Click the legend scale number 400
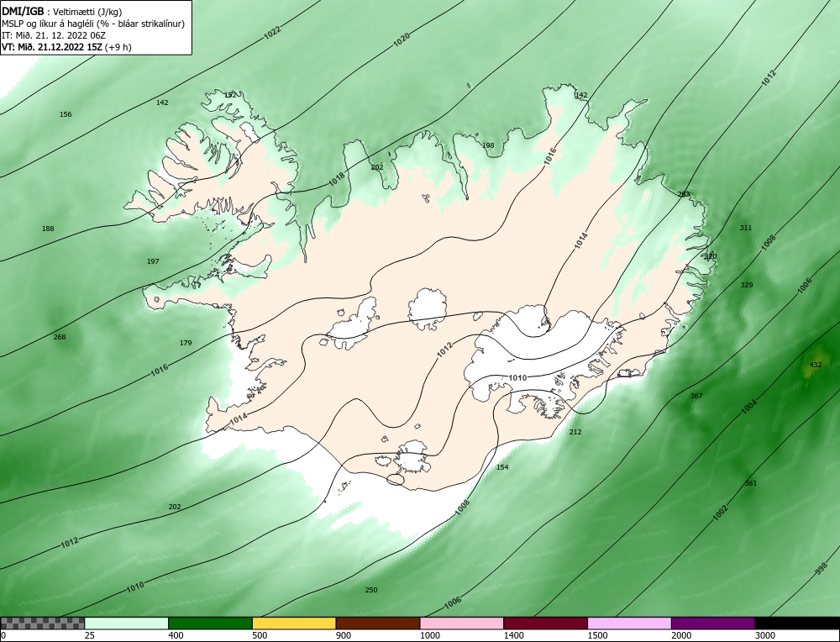840x642 pixels. point(176,636)
